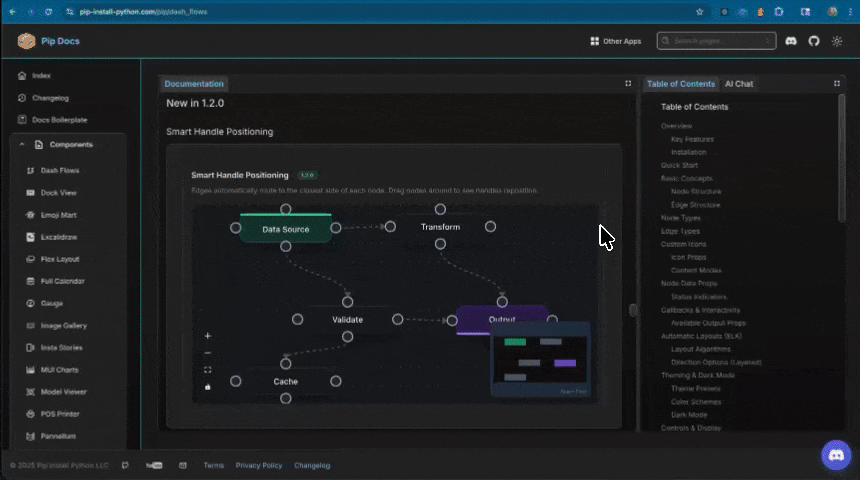Open Privacy Policy in footer
The width and height of the screenshot is (860, 480).
click(x=259, y=465)
